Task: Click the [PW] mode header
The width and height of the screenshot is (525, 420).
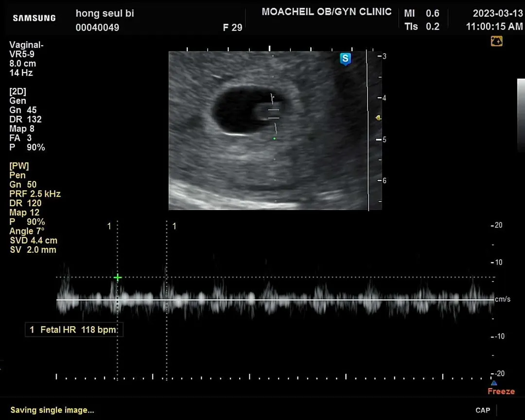Action: coord(19,166)
